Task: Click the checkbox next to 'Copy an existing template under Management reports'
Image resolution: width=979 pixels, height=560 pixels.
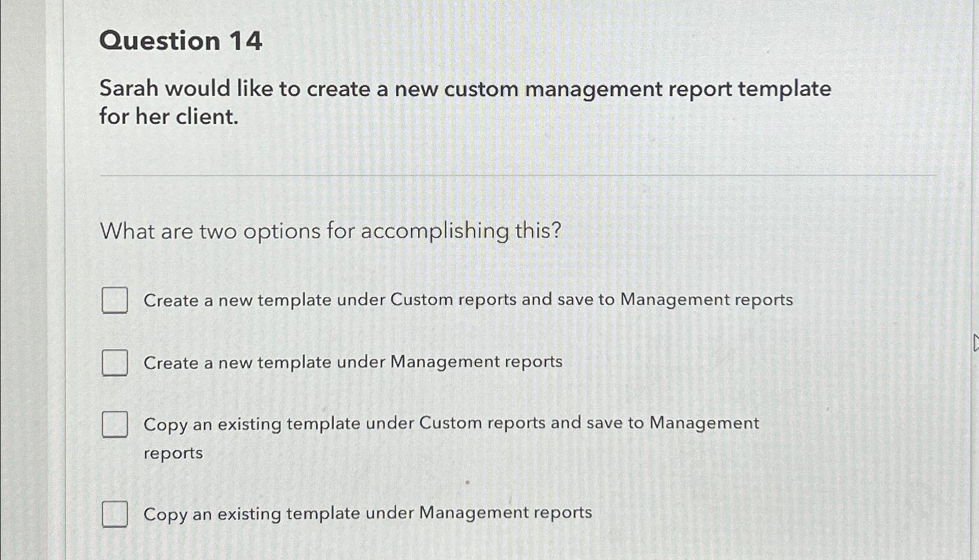Action: point(115,513)
